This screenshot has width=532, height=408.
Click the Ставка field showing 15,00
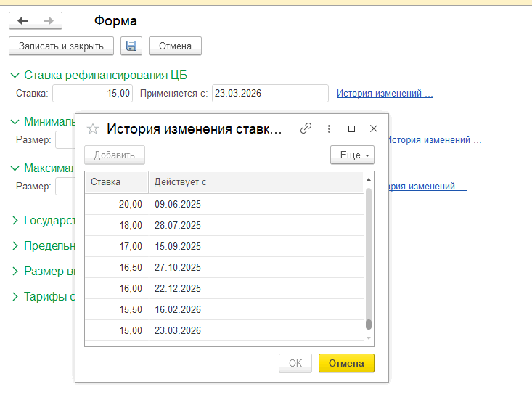coord(92,94)
